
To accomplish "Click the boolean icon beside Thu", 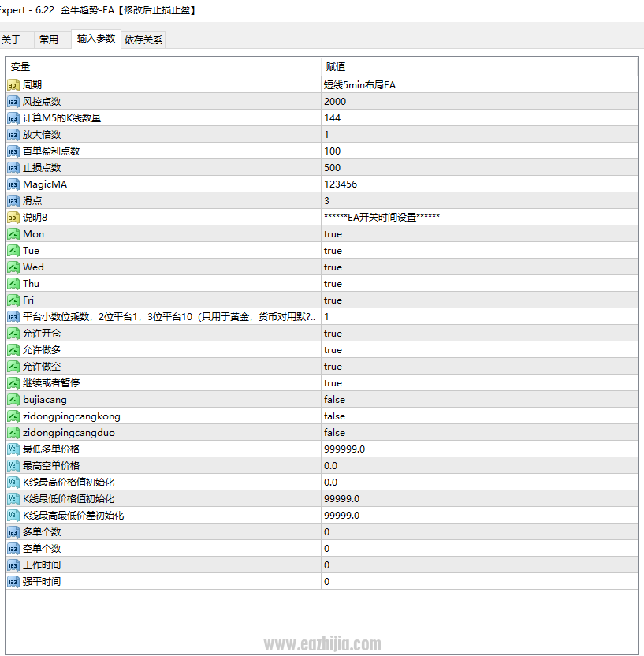I will (x=13, y=284).
